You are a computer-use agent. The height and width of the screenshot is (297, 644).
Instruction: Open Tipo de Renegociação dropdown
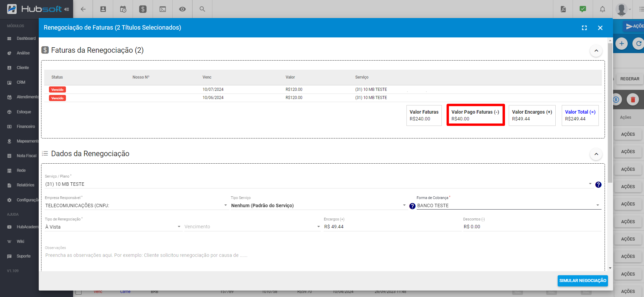113,227
